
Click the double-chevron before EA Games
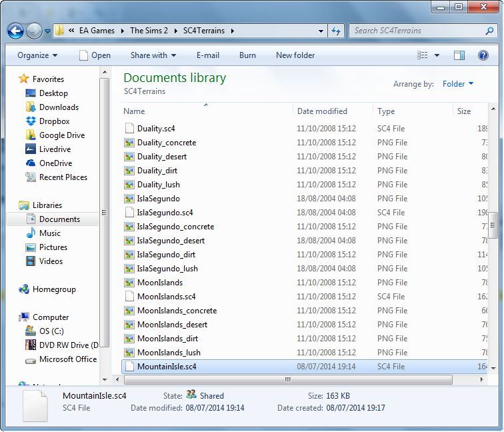point(71,31)
